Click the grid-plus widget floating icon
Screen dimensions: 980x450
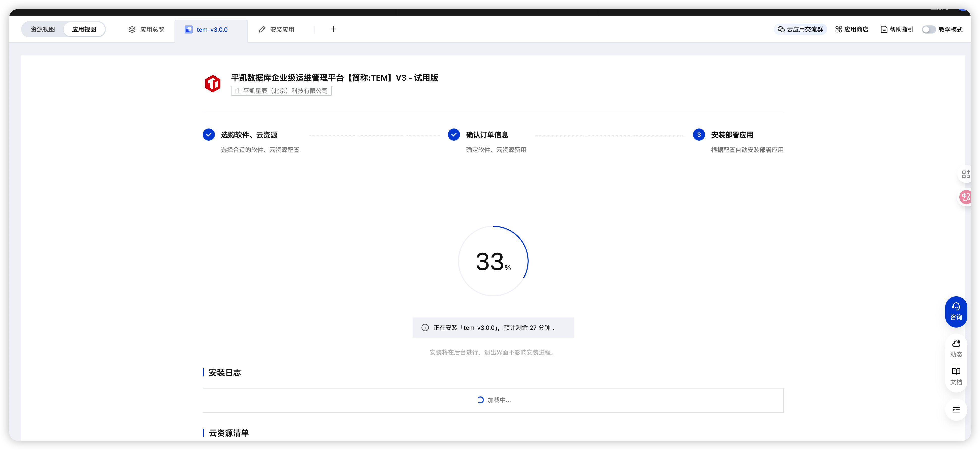coord(966,174)
